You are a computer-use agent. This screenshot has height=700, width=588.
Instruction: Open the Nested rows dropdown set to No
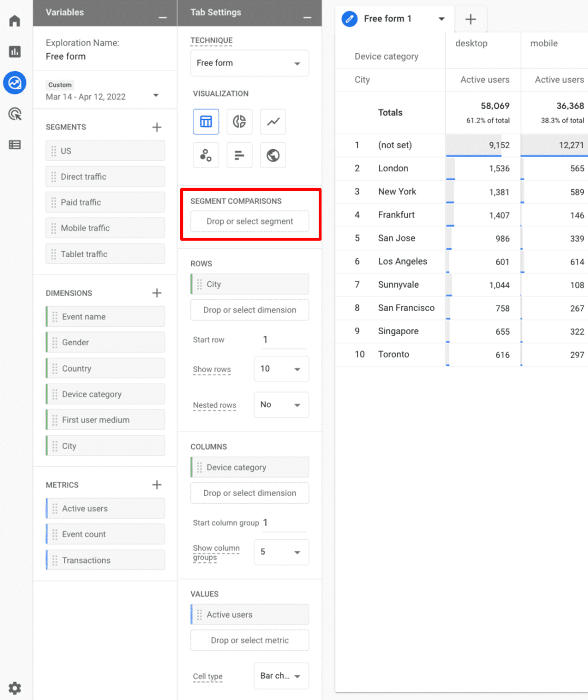(281, 405)
